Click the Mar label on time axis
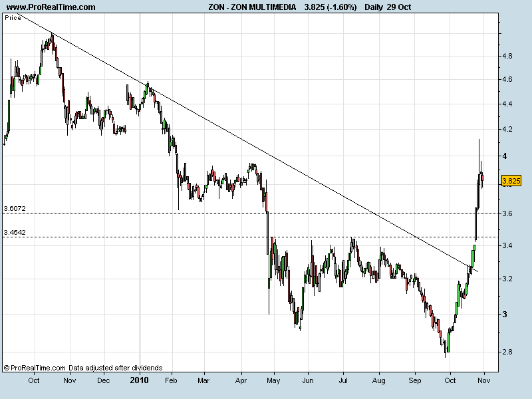Image resolution: width=532 pixels, height=399 pixels. click(203, 380)
